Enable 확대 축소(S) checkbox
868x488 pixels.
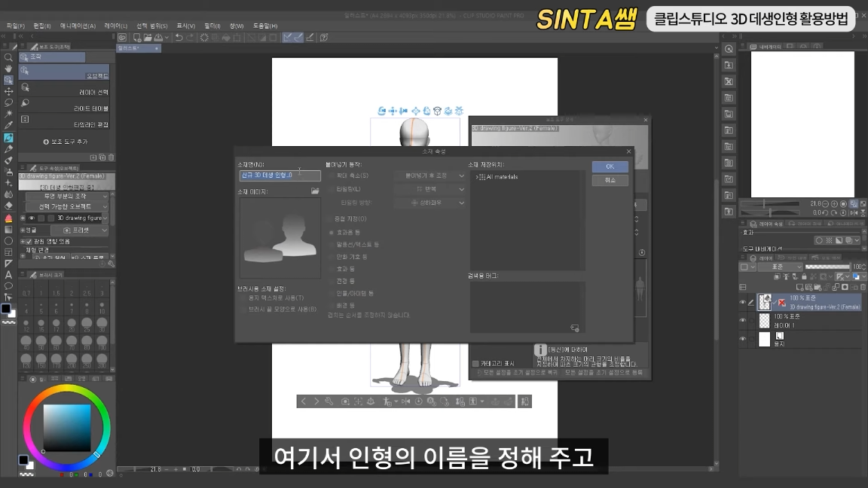[x=332, y=175]
